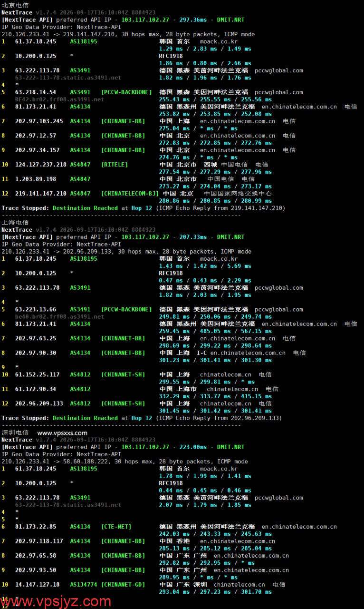Viewport: 364px width, 609px height.
Task: Select latency line 332.29 ms / 313.77 ms / 415.15 ms
Action: coord(215,396)
